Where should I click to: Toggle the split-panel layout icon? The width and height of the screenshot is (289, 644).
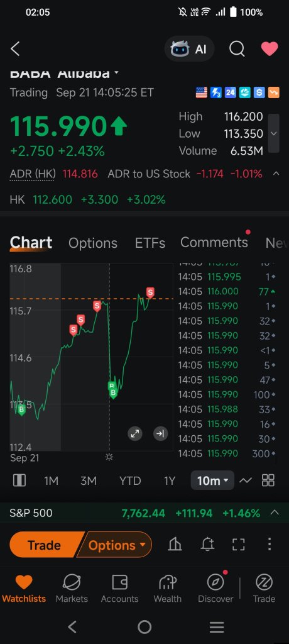[19, 480]
